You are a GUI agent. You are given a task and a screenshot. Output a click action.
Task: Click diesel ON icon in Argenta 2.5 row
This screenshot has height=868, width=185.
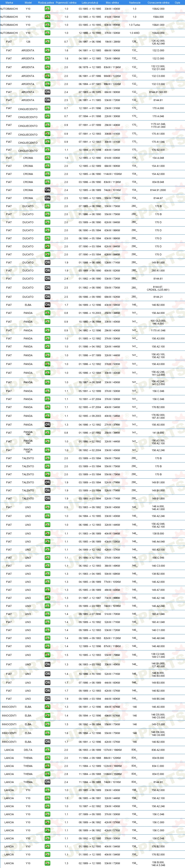pyautogui.click(x=48, y=100)
